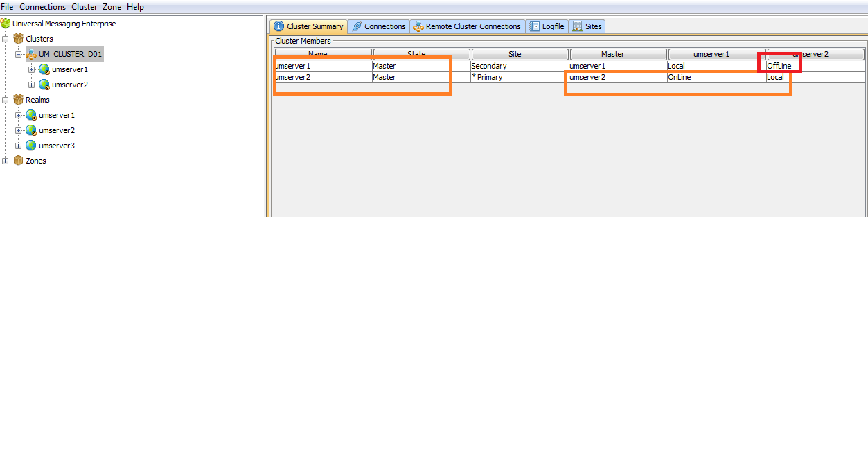The width and height of the screenshot is (868, 449).
Task: Click the OffLine status cell
Action: pyautogui.click(x=815, y=66)
